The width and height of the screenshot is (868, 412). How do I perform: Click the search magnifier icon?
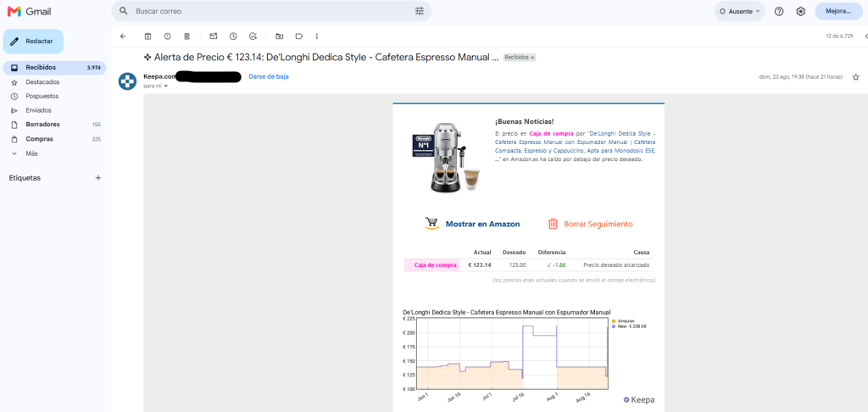click(124, 11)
